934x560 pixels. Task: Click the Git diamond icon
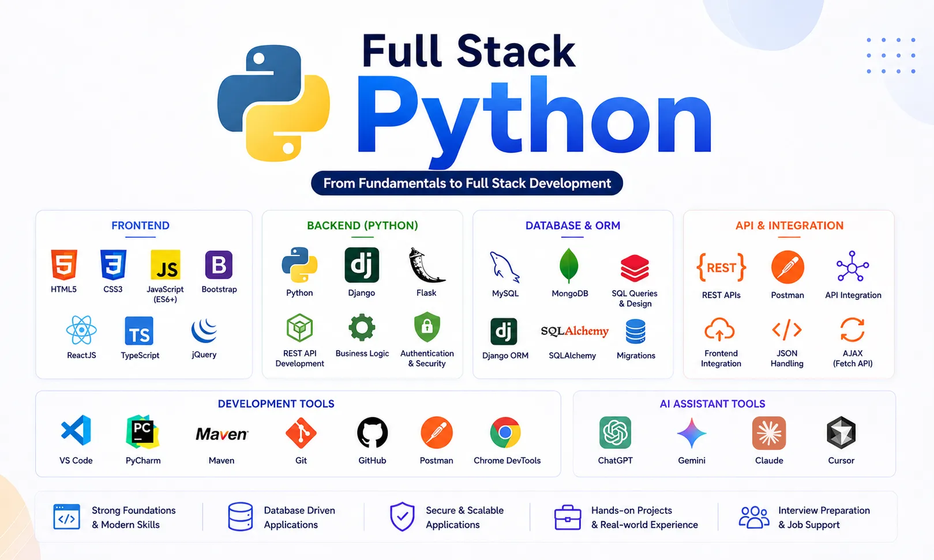(301, 433)
